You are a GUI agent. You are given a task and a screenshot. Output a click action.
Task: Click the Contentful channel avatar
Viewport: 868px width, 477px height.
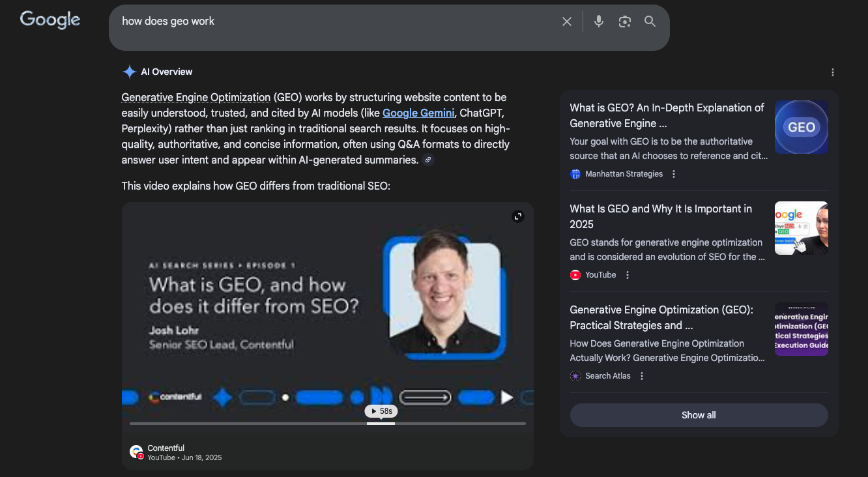click(x=136, y=452)
